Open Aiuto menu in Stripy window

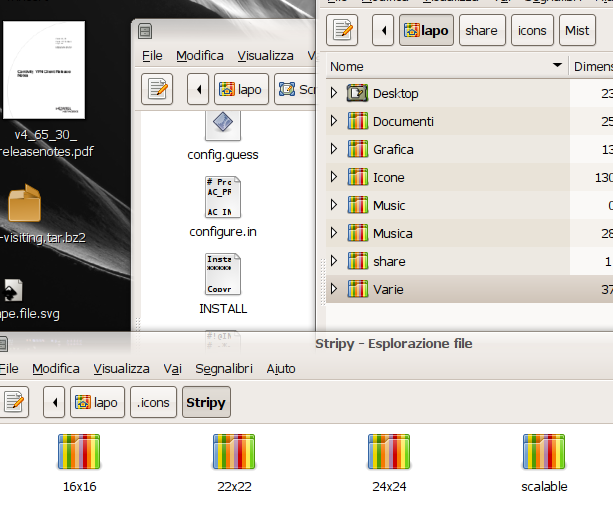pyautogui.click(x=281, y=369)
